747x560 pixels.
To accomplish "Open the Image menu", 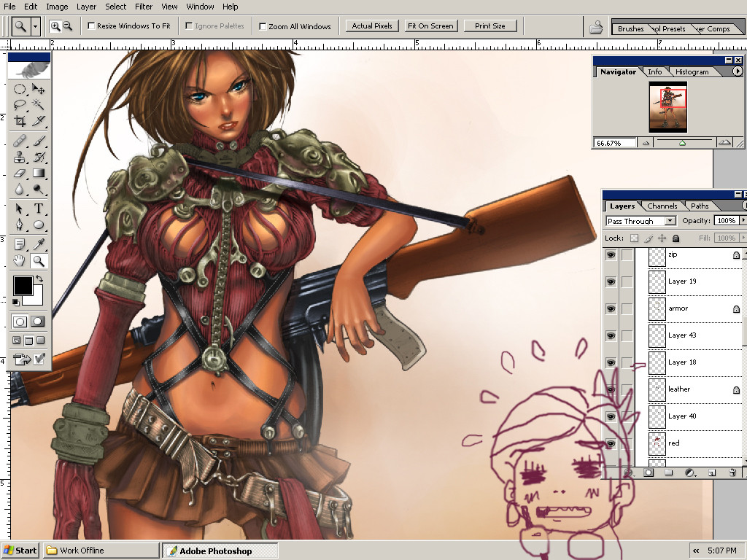I will (x=57, y=7).
